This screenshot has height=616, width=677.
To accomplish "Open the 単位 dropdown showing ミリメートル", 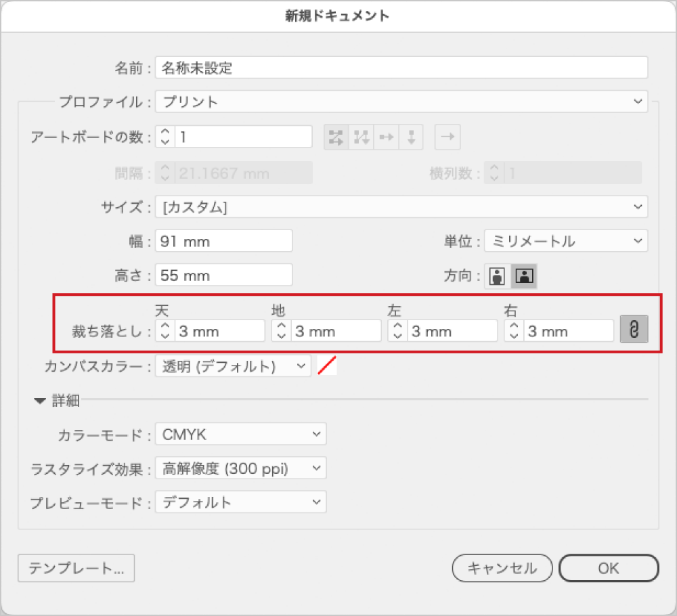I will click(x=566, y=241).
